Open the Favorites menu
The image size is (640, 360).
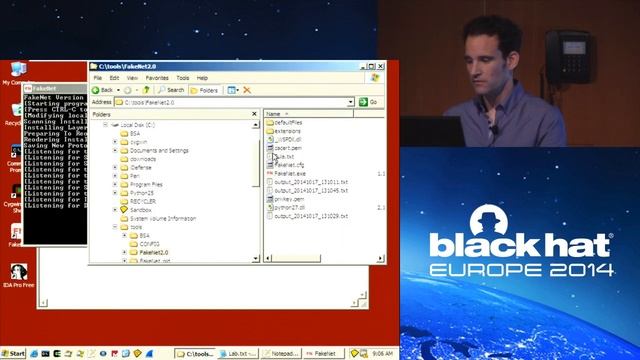pos(157,78)
